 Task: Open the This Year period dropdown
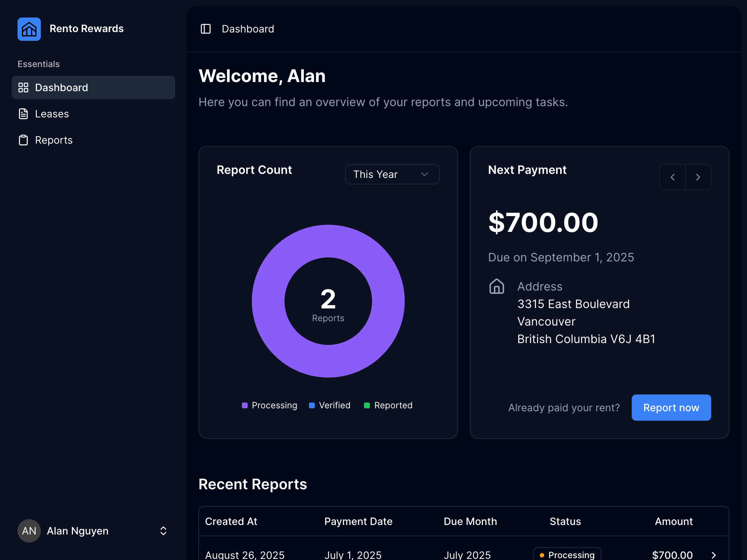[392, 174]
